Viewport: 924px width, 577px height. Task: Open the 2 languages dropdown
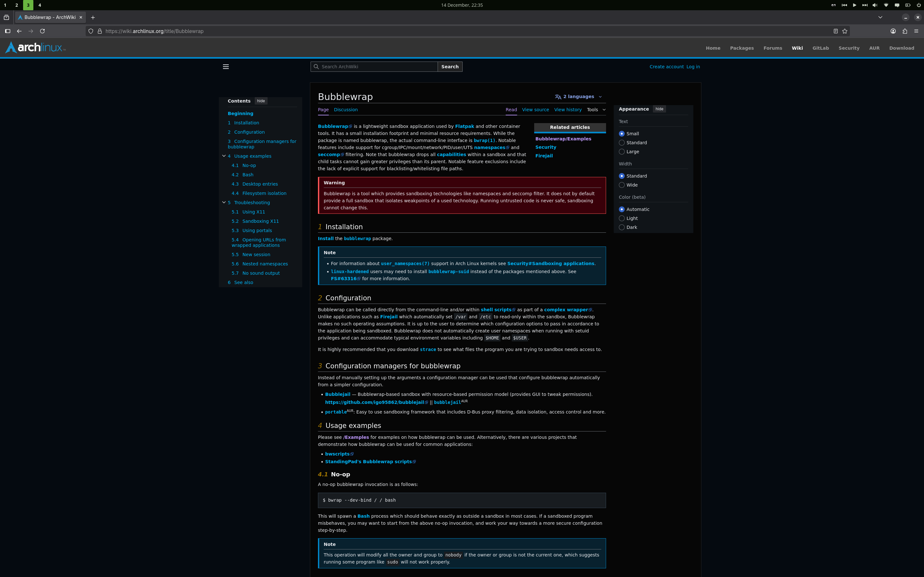point(578,96)
